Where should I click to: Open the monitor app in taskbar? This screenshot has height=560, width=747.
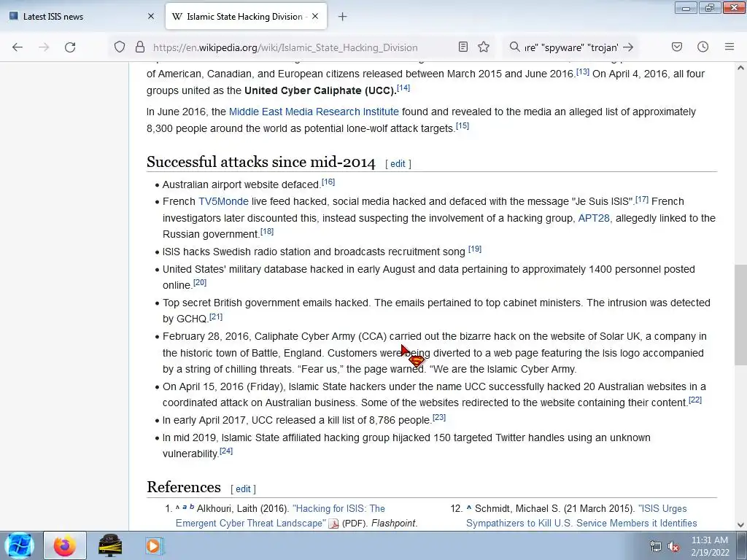pyautogui.click(x=110, y=545)
